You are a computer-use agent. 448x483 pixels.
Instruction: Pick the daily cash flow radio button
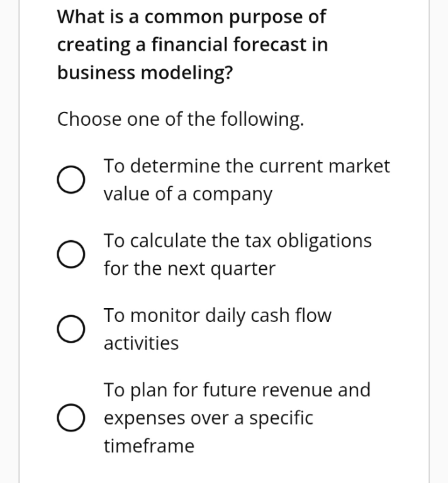point(71,329)
